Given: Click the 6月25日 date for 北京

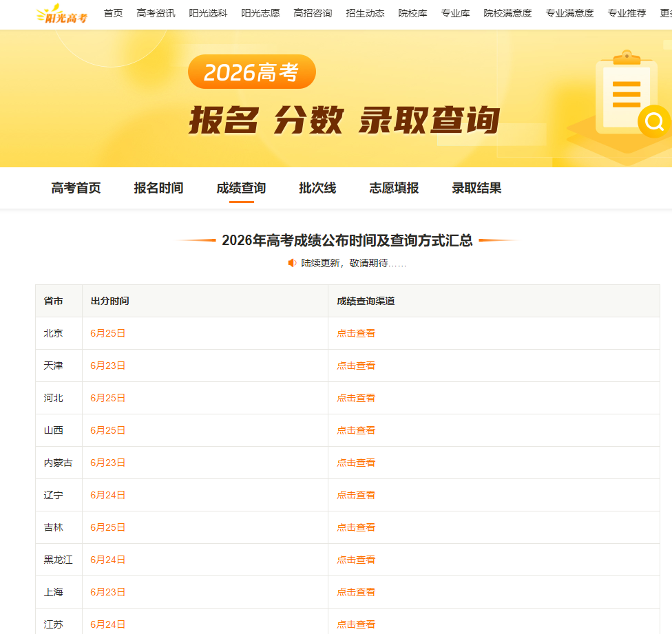Looking at the screenshot, I should tap(107, 333).
